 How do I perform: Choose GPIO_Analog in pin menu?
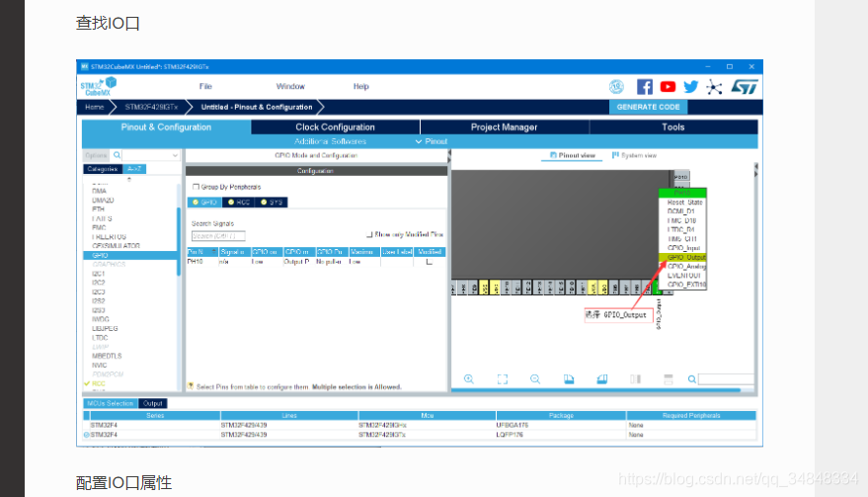point(682,267)
